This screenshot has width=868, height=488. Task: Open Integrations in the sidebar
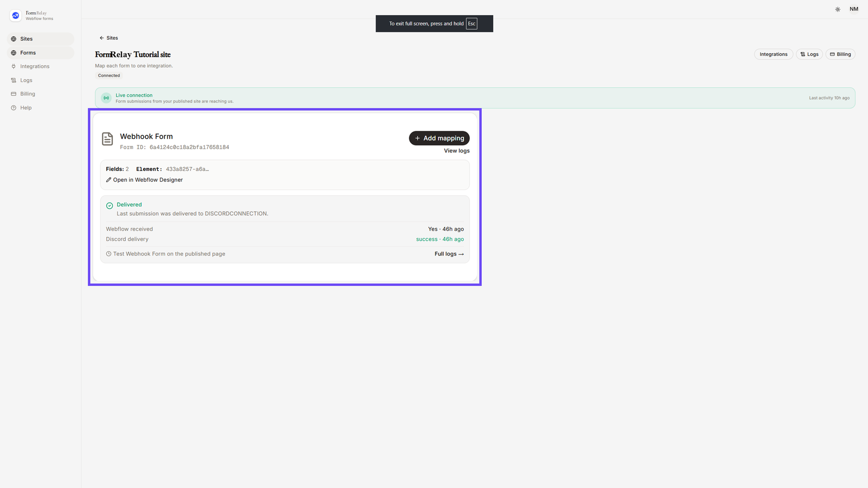coord(41,66)
